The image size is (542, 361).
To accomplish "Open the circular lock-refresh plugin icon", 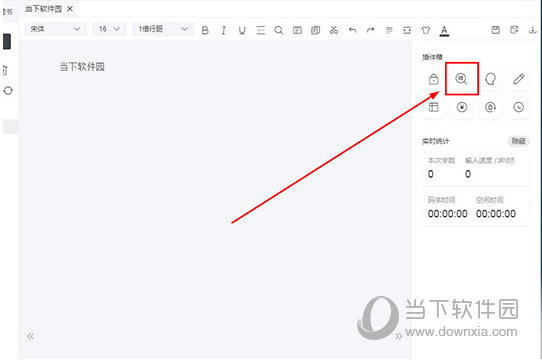I will coord(490,107).
